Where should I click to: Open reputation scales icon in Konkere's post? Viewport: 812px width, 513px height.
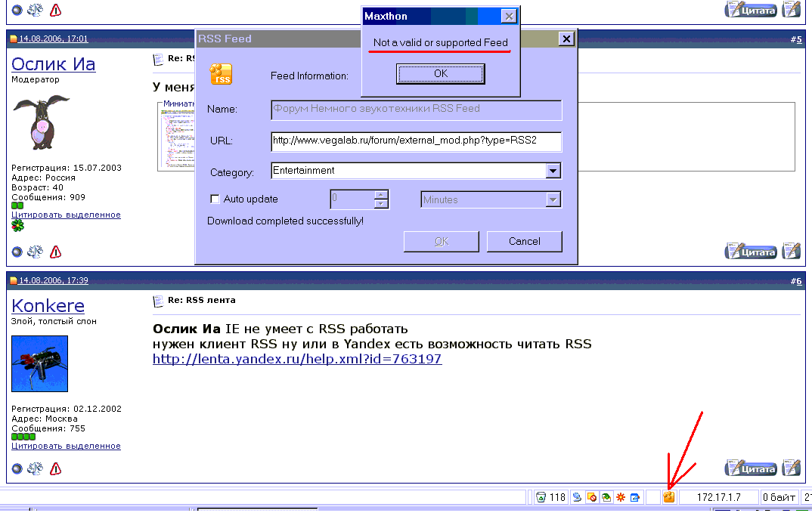pos(36,468)
